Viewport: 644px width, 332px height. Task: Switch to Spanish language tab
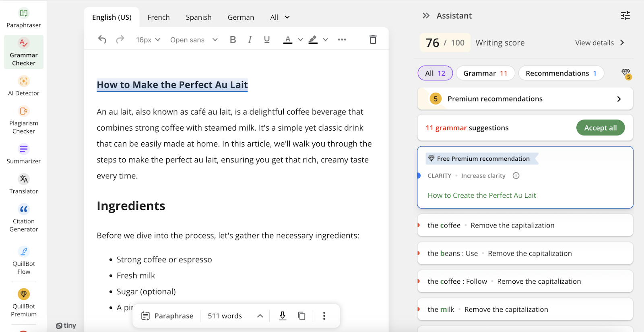pos(198,17)
